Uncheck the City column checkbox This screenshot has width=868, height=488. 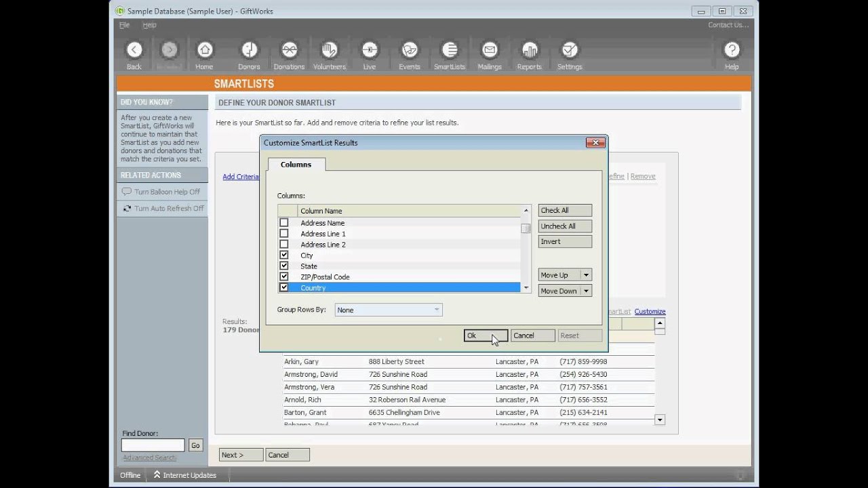pyautogui.click(x=284, y=255)
